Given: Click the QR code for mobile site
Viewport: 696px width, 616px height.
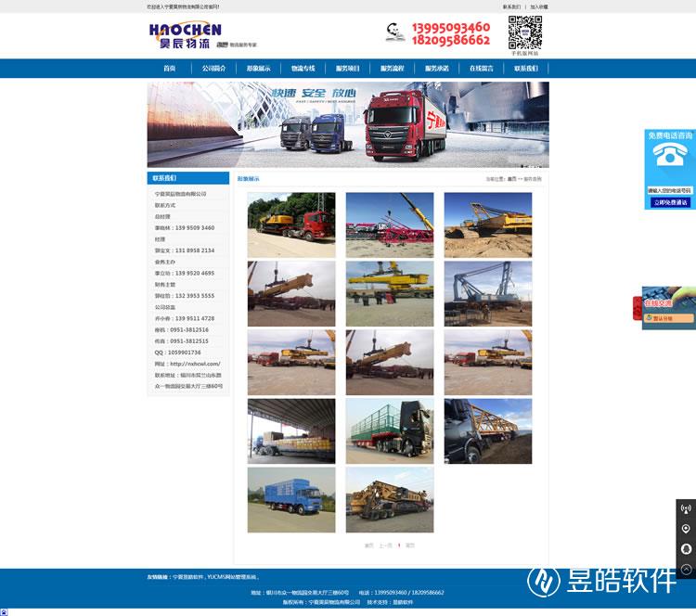Looking at the screenshot, I should [524, 32].
